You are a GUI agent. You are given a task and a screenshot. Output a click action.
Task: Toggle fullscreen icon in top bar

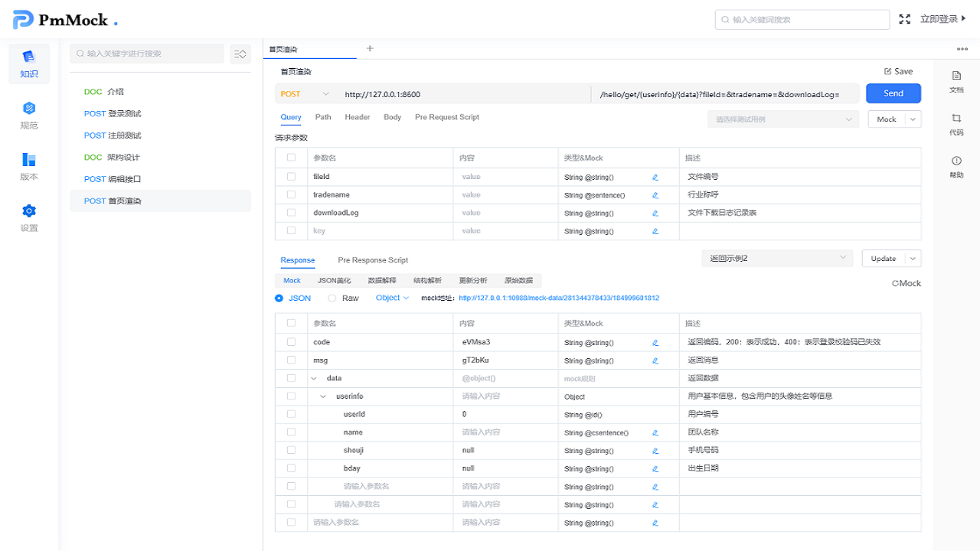tap(904, 19)
